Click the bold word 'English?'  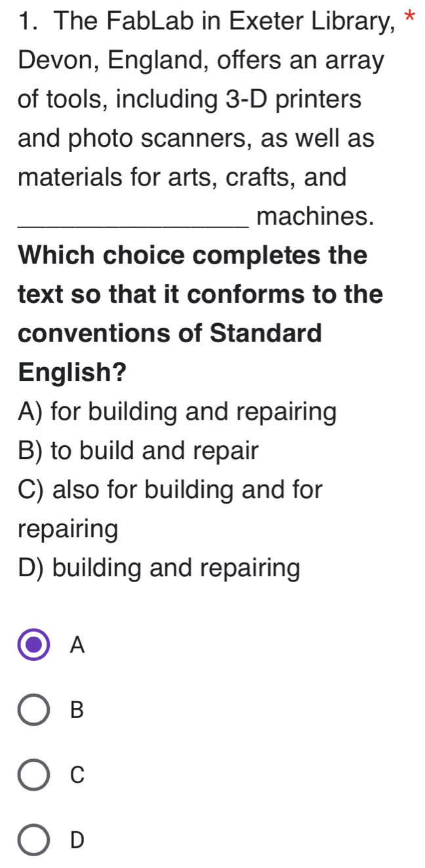pyautogui.click(x=73, y=373)
